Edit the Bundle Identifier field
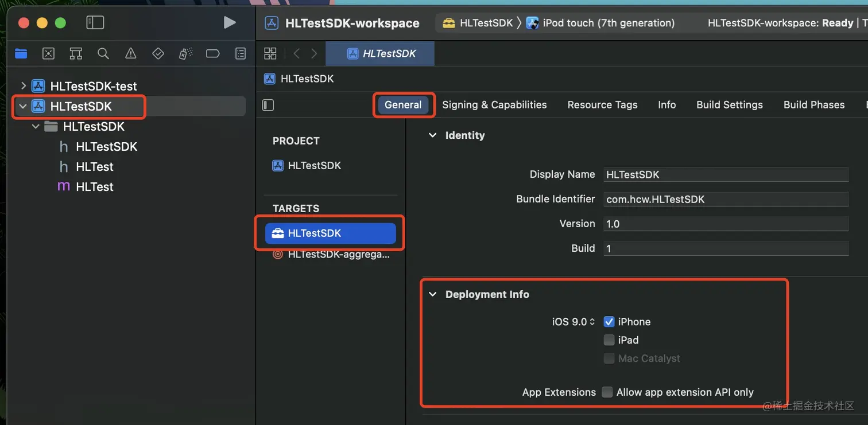This screenshot has width=868, height=425. [726, 200]
